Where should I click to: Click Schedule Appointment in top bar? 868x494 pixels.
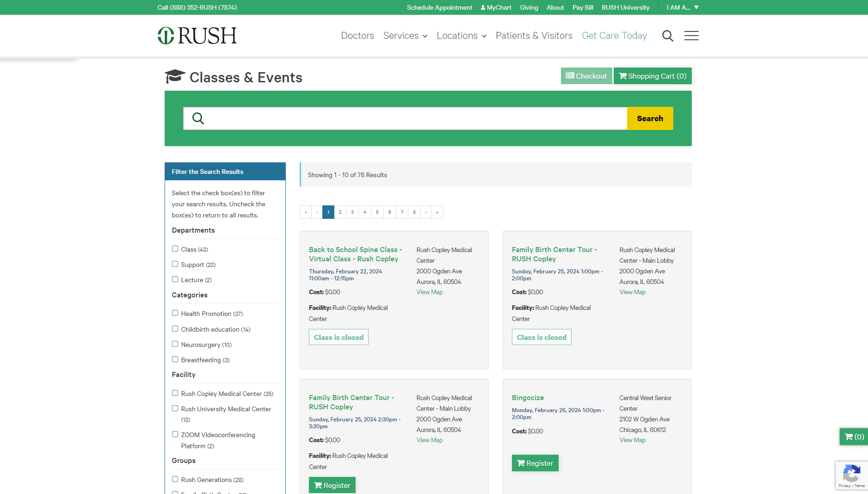[439, 7]
